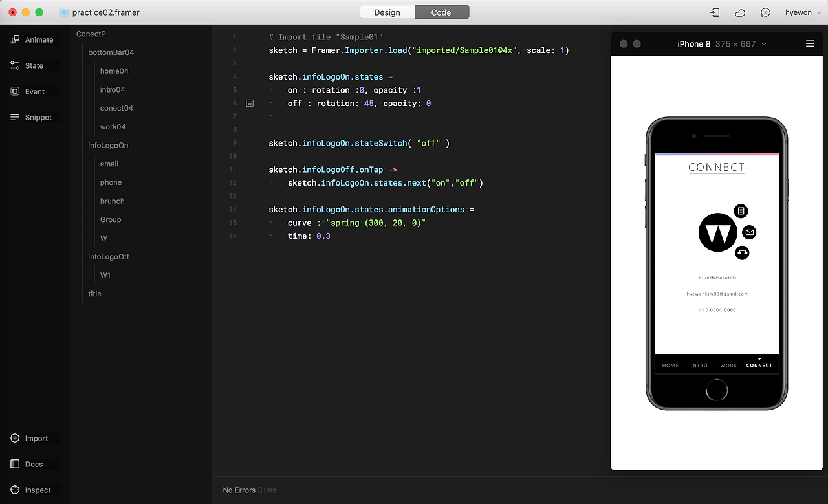
Task: Tap the gmail address text in the preview
Action: tap(717, 294)
